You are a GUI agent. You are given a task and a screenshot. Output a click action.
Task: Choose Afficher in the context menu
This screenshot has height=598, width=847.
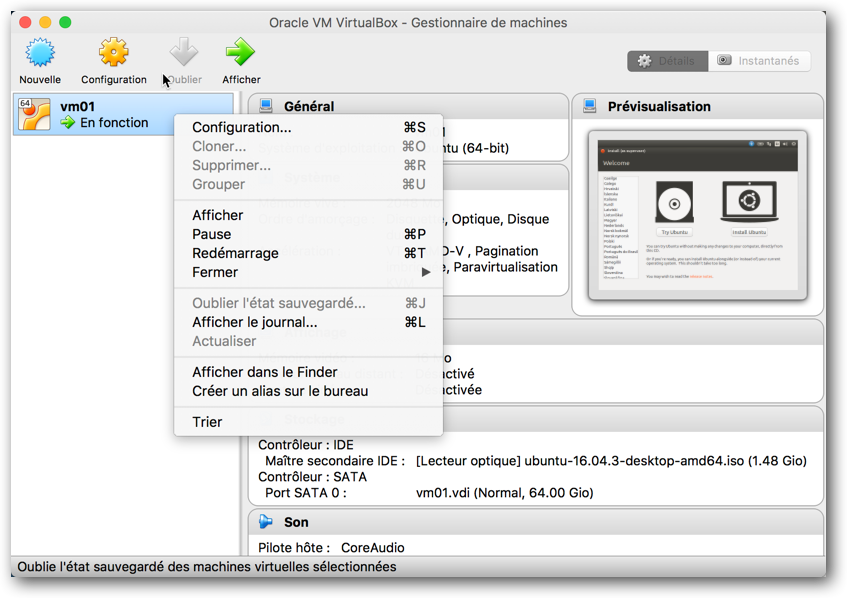point(308,215)
